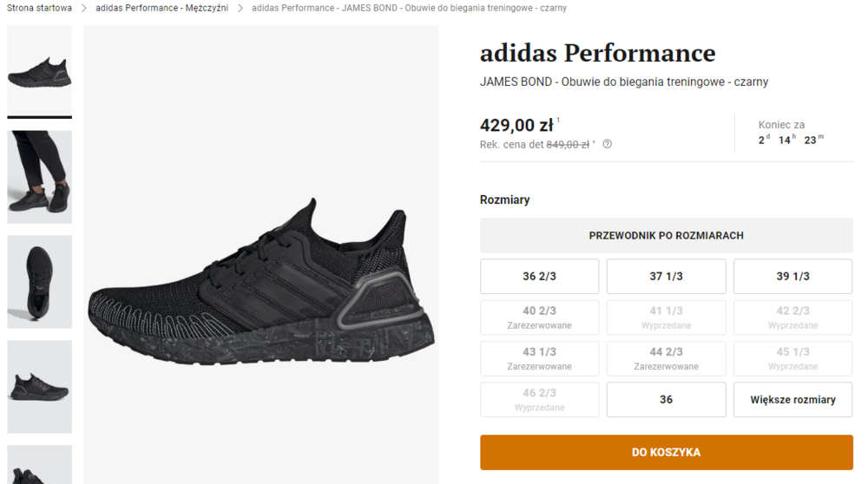Click the main black shoe product image

point(260,278)
